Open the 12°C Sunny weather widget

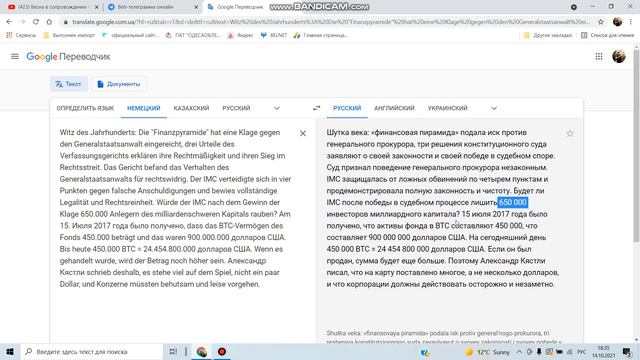tap(487, 352)
